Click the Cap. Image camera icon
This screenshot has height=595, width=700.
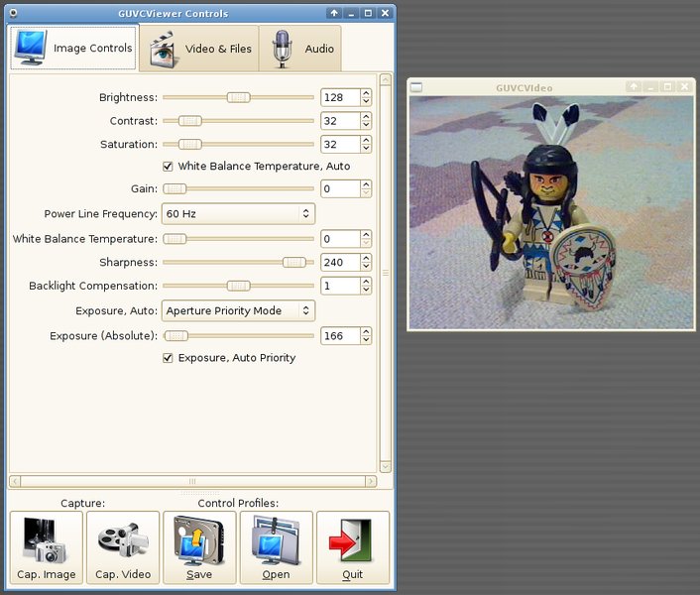pyautogui.click(x=45, y=540)
